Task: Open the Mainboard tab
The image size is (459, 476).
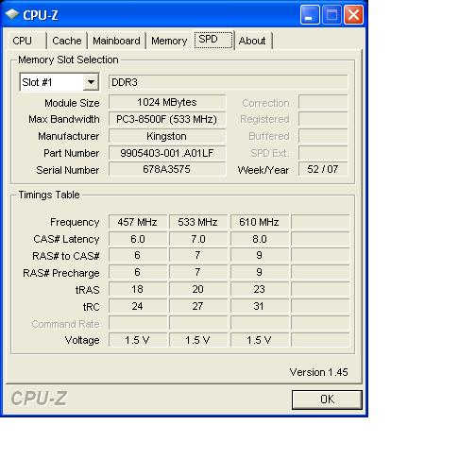Action: tap(116, 41)
